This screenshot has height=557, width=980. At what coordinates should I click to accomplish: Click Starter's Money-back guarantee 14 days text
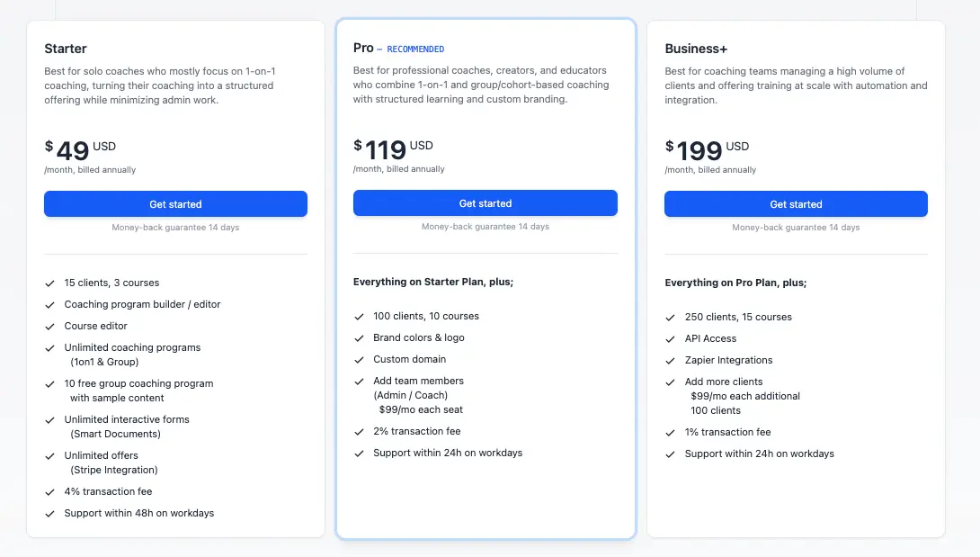(175, 228)
